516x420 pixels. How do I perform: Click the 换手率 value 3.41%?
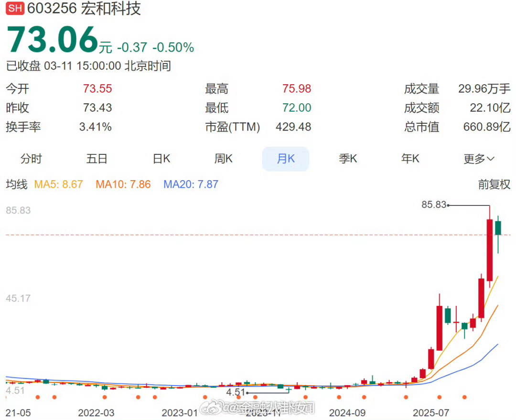click(96, 127)
